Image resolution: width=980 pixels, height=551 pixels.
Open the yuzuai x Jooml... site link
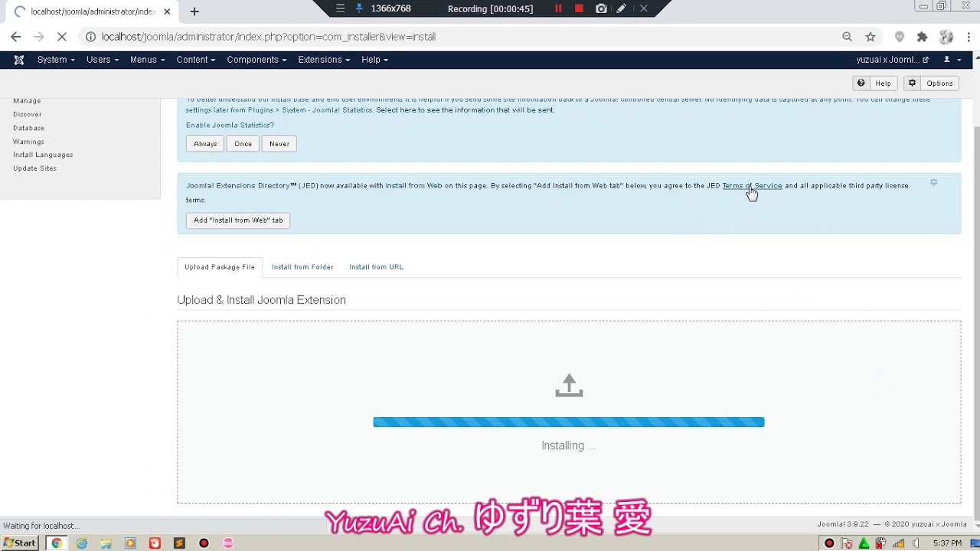tap(892, 60)
